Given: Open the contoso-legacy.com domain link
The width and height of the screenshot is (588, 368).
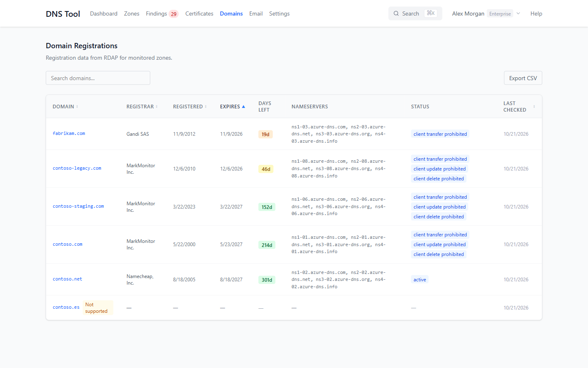Looking at the screenshot, I should click(x=77, y=168).
